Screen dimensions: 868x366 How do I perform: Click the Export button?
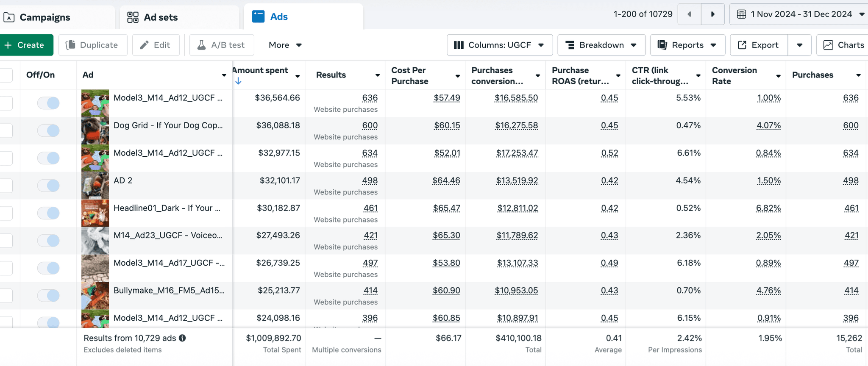pyautogui.click(x=759, y=45)
